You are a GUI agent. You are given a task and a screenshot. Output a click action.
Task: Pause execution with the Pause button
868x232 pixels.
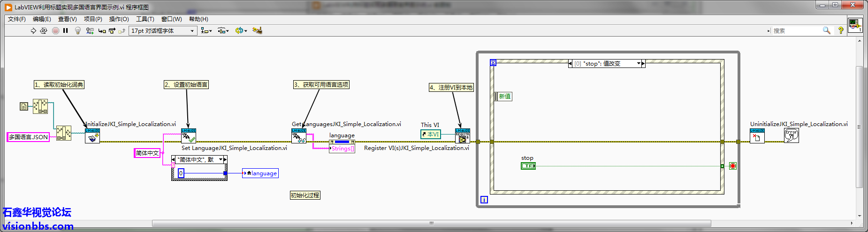(66, 30)
